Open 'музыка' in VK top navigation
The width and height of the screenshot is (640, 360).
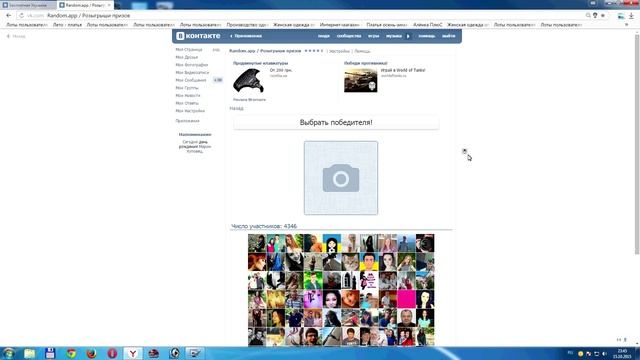[x=394, y=36]
